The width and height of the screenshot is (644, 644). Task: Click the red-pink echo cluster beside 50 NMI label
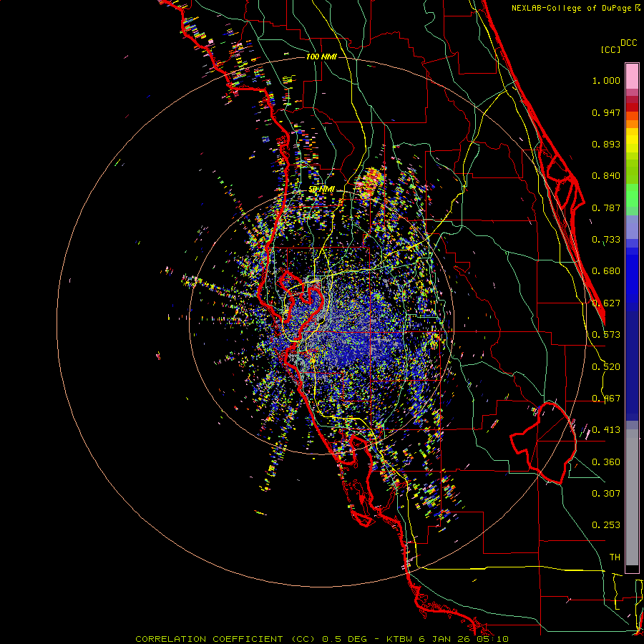(x=370, y=181)
